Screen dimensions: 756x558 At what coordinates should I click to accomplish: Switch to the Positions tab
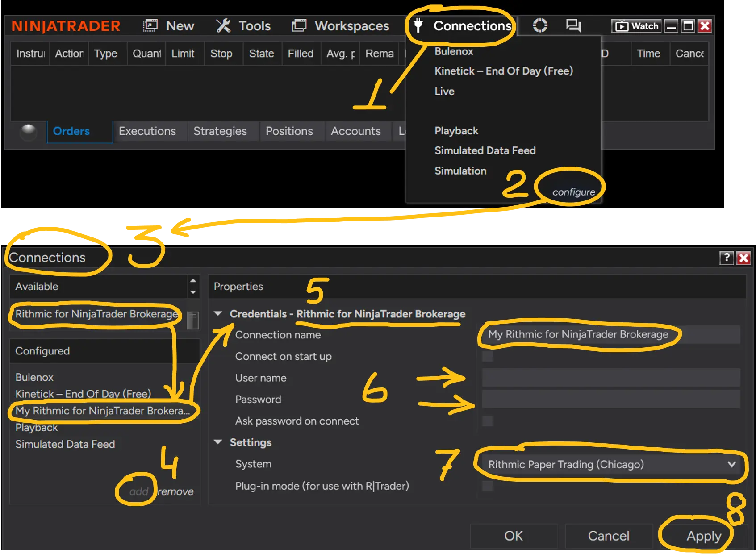pyautogui.click(x=289, y=131)
